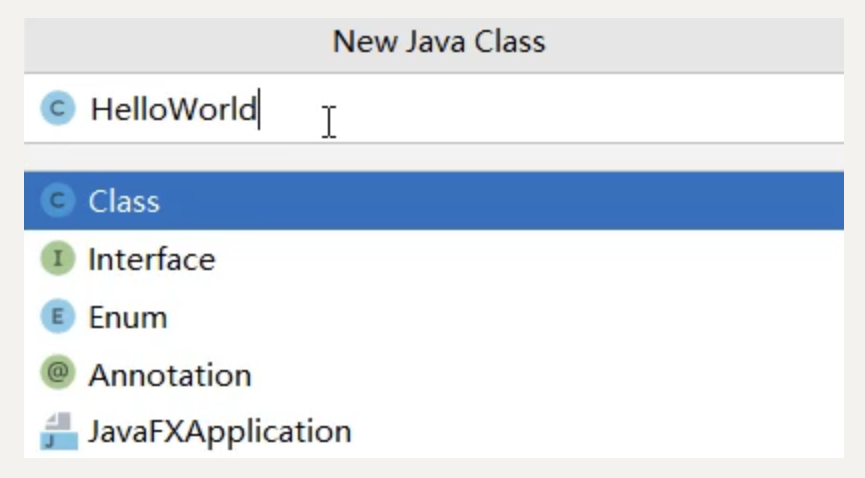Click blank area of the highlighted Class row

coord(496,200)
